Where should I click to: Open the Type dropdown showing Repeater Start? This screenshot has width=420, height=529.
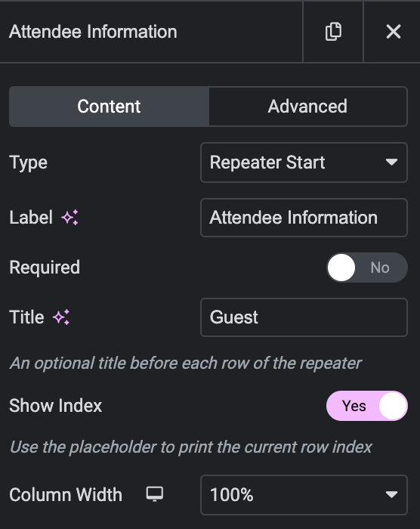(x=304, y=162)
